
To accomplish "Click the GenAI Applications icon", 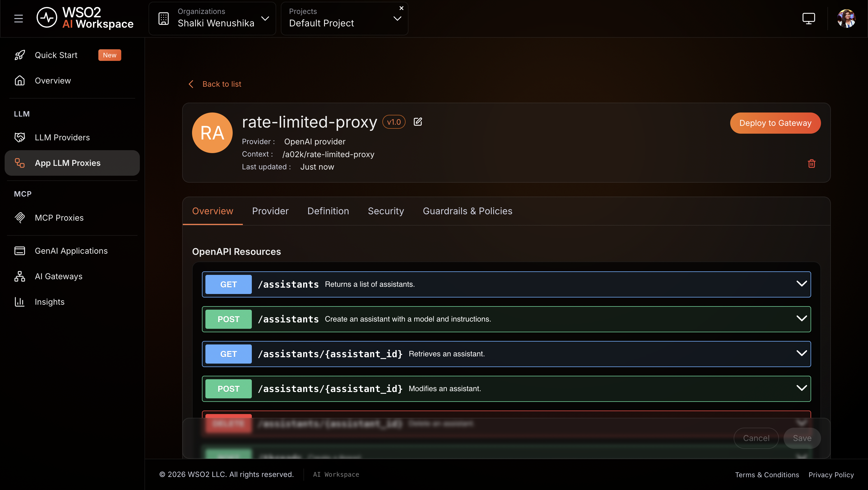I will (19, 251).
